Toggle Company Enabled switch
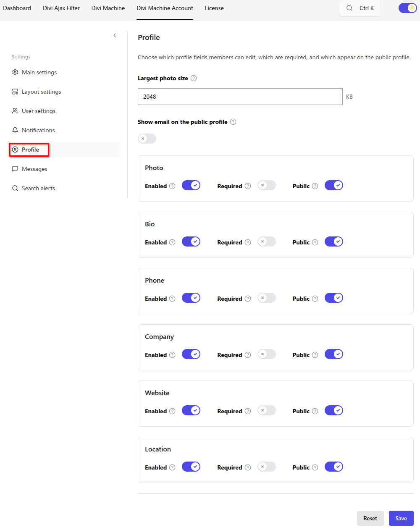The width and height of the screenshot is (420, 530). [191, 354]
